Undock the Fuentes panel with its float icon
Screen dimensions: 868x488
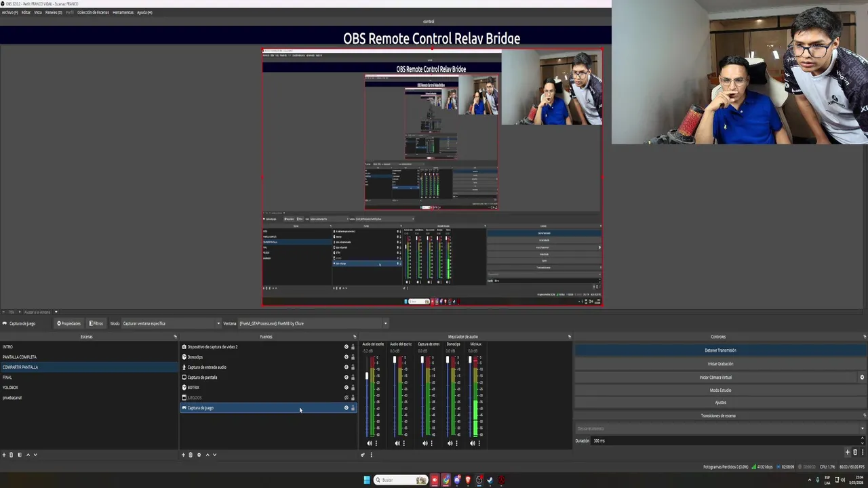coord(354,337)
